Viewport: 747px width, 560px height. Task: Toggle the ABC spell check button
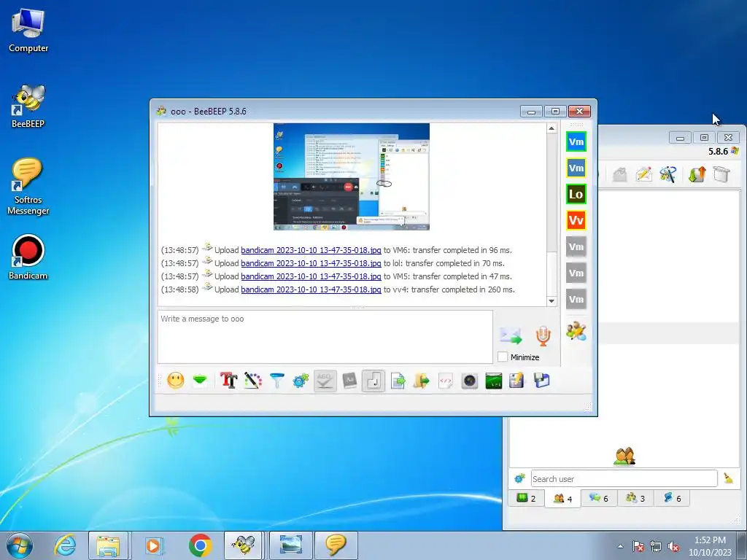click(325, 381)
